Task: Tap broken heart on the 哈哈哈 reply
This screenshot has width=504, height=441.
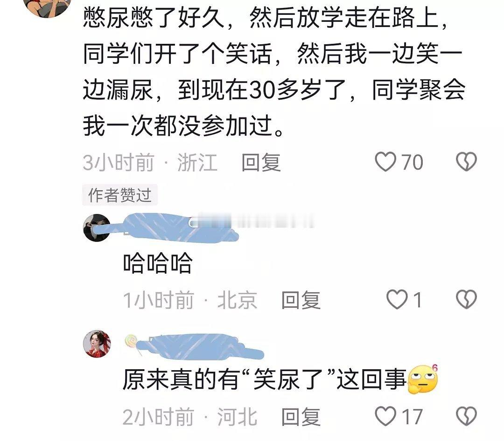Action: pyautogui.click(x=466, y=299)
